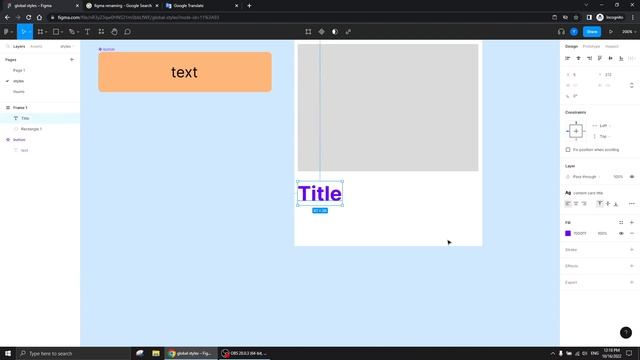The width and height of the screenshot is (640, 360).
Task: Select the Frame tool
Action: (x=40, y=31)
